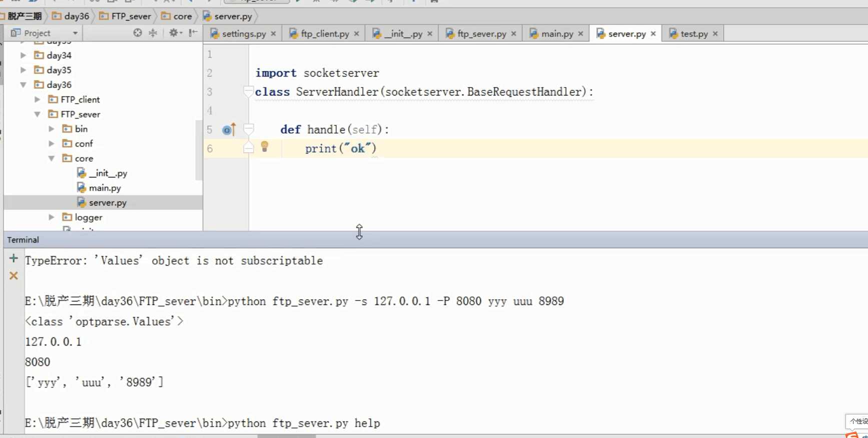Close the test.py tab
Viewport: 868px width, 438px height.
pyautogui.click(x=715, y=34)
